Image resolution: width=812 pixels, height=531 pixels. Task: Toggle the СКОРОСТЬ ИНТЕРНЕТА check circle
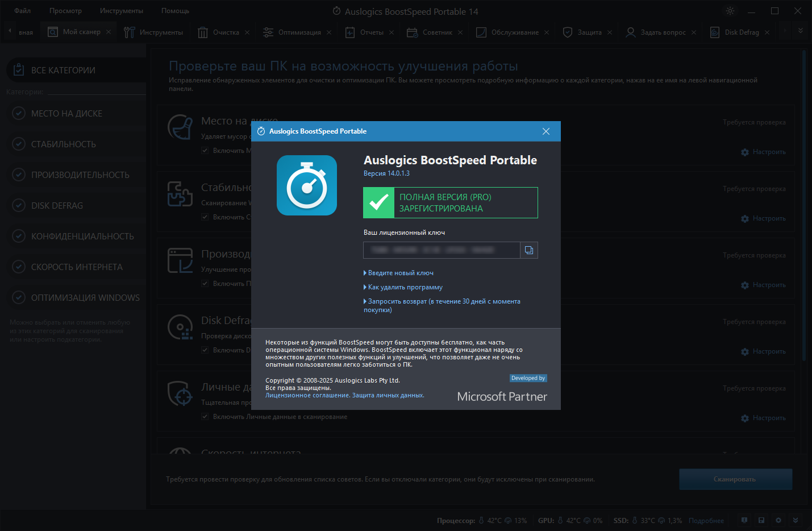coord(19,267)
